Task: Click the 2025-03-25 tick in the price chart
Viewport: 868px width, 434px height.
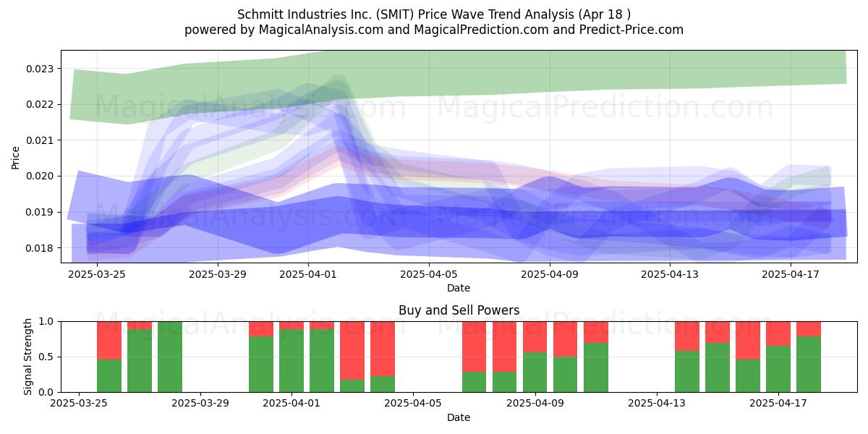Action: (97, 274)
